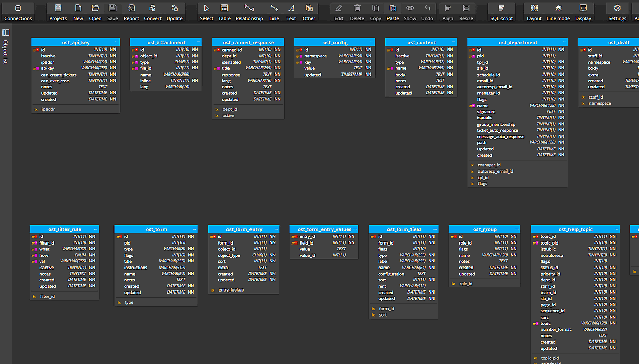Choose the Table tool
Image resolution: width=639 pixels, height=364 pixels.
pos(224,12)
